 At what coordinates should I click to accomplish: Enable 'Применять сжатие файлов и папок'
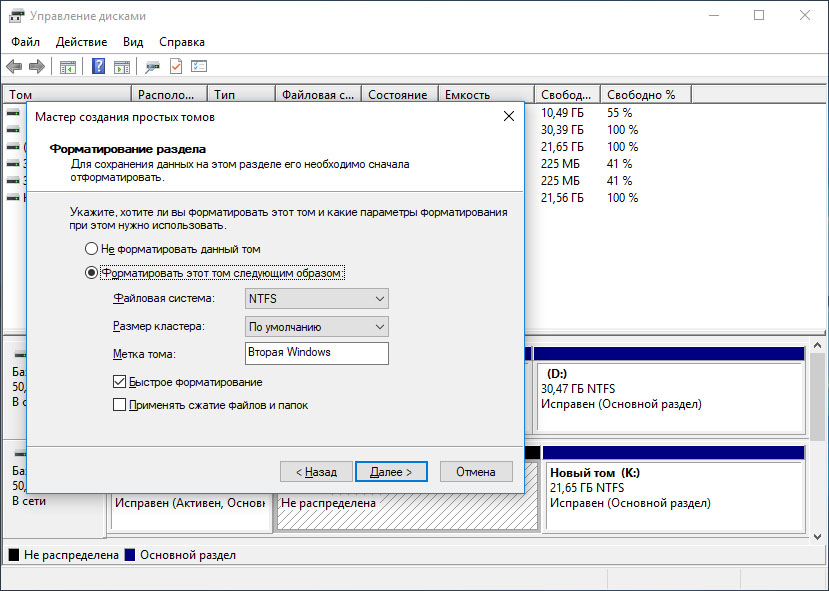point(119,405)
